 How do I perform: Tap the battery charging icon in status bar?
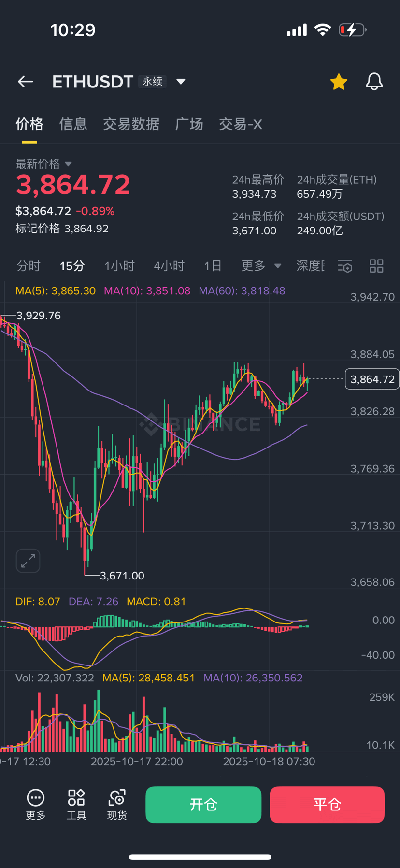pyautogui.click(x=353, y=30)
